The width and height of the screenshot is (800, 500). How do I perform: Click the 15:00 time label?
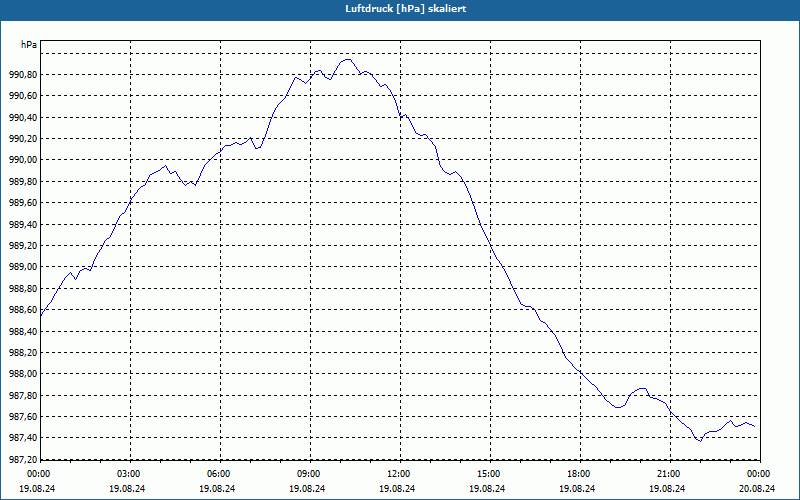pyautogui.click(x=490, y=474)
